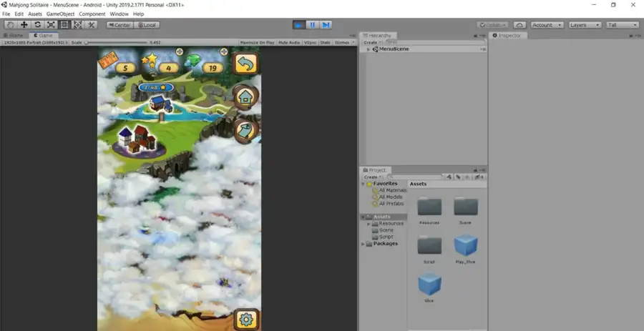
Task: Select the Rotate tool
Action: pyautogui.click(x=37, y=25)
